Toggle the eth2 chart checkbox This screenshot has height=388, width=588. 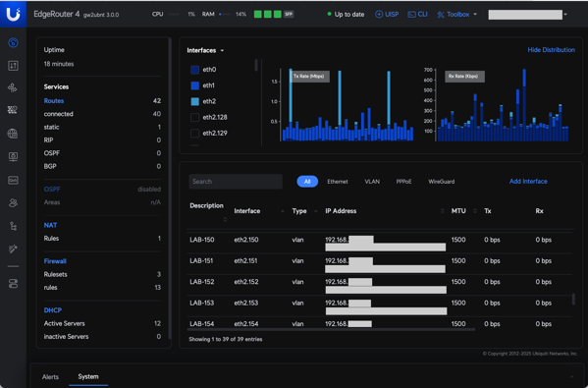pos(195,101)
